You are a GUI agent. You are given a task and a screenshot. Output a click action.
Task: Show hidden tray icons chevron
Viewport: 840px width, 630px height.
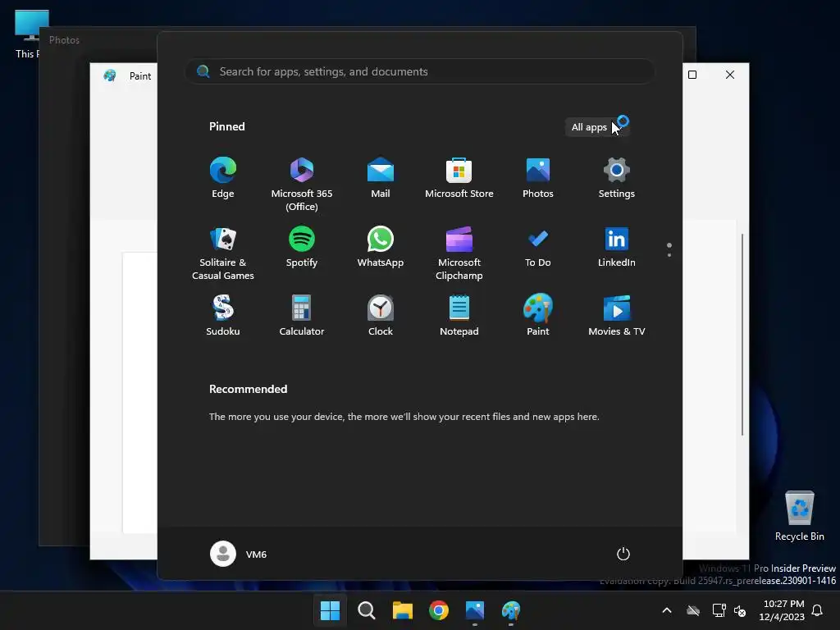(667, 610)
